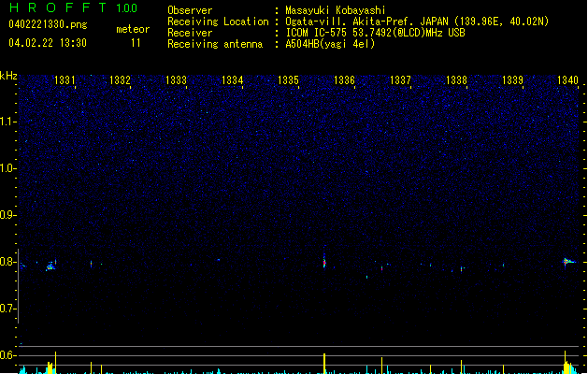Viewport: 588px width, 374px height.
Task: Click the 1.0 kHz frequency label
Action: [7, 168]
